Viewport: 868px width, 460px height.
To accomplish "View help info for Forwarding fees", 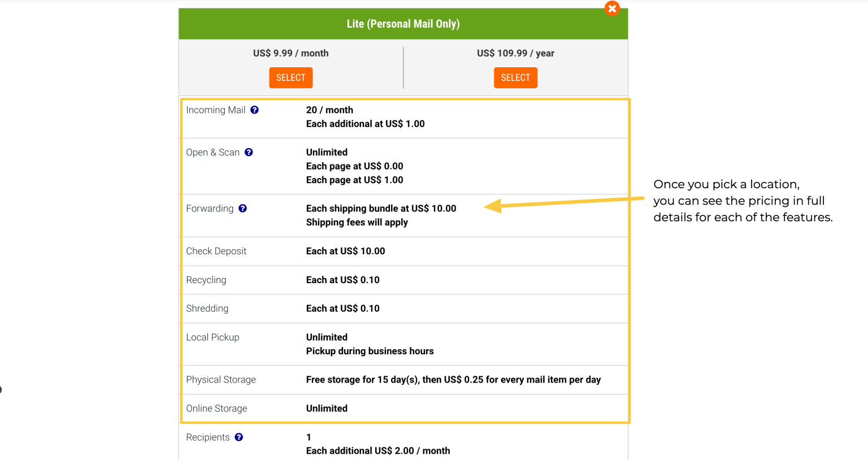I will coord(242,209).
